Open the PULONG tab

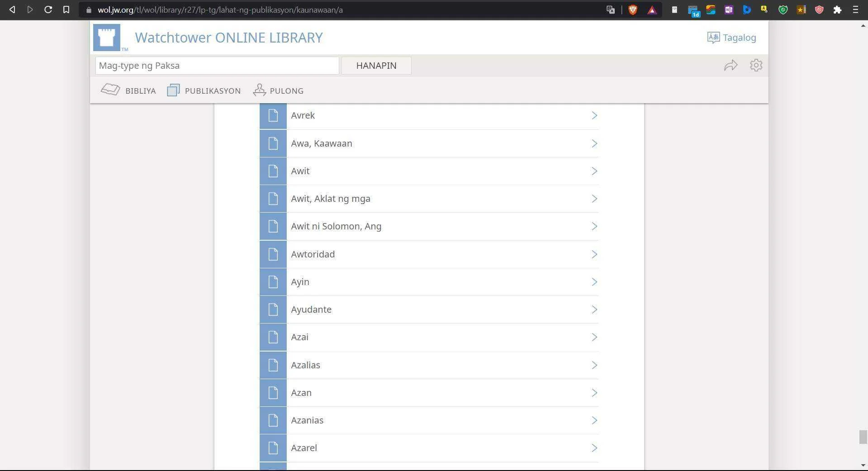click(x=278, y=90)
